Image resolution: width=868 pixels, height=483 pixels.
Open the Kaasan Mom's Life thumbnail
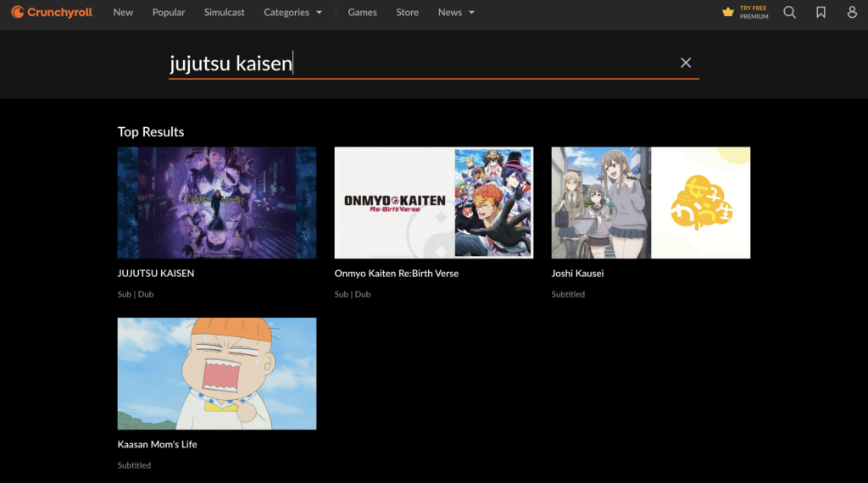tap(217, 374)
